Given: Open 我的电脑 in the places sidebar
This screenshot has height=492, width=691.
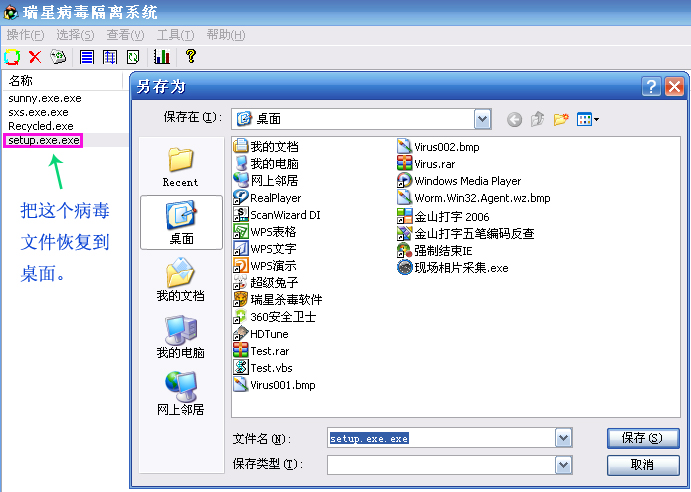Looking at the screenshot, I should point(181,337).
